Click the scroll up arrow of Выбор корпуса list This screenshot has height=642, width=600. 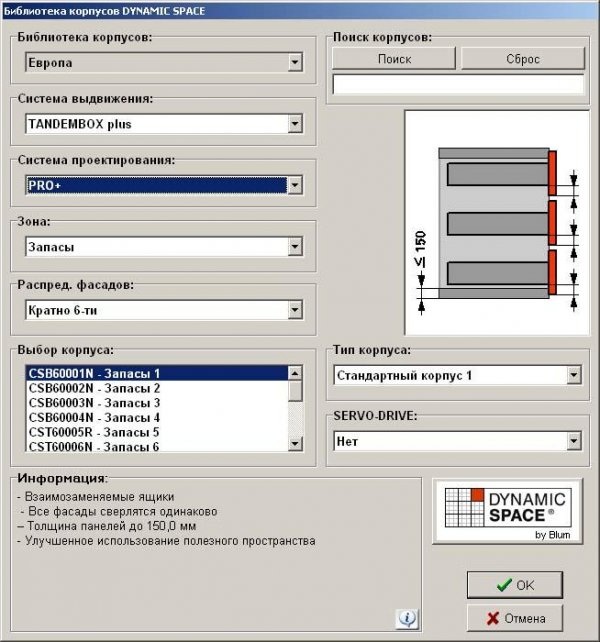(x=295, y=373)
